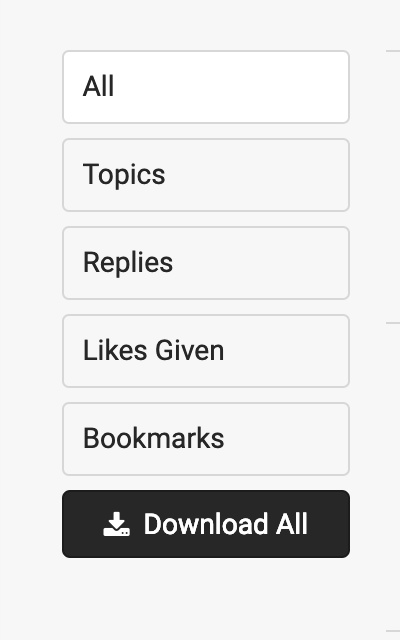Click the hard-drive download arrow icon

(116, 524)
